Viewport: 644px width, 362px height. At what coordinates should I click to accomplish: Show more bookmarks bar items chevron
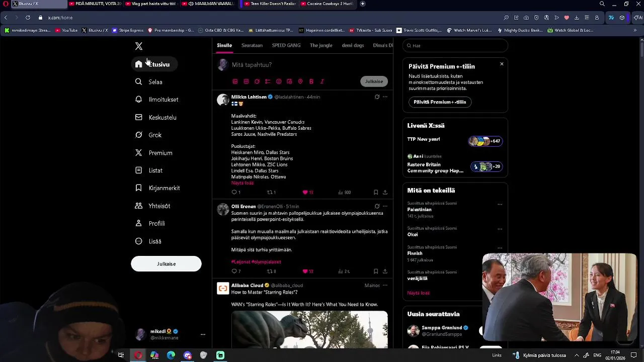(635, 30)
